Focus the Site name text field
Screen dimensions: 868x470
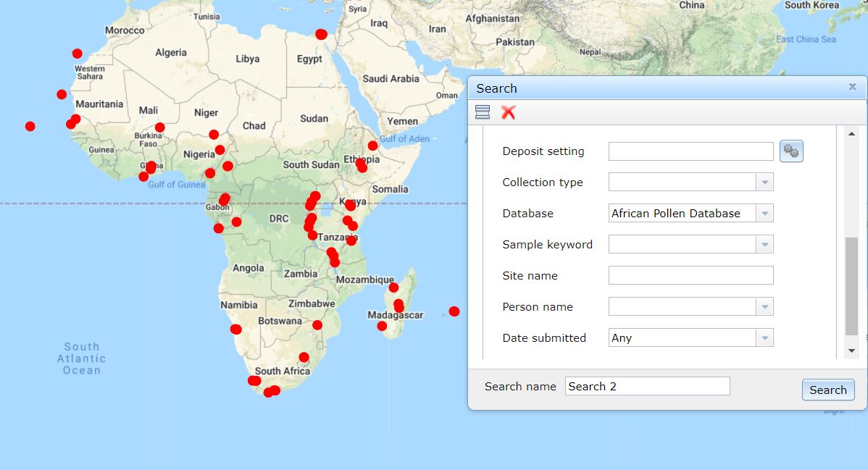(690, 276)
